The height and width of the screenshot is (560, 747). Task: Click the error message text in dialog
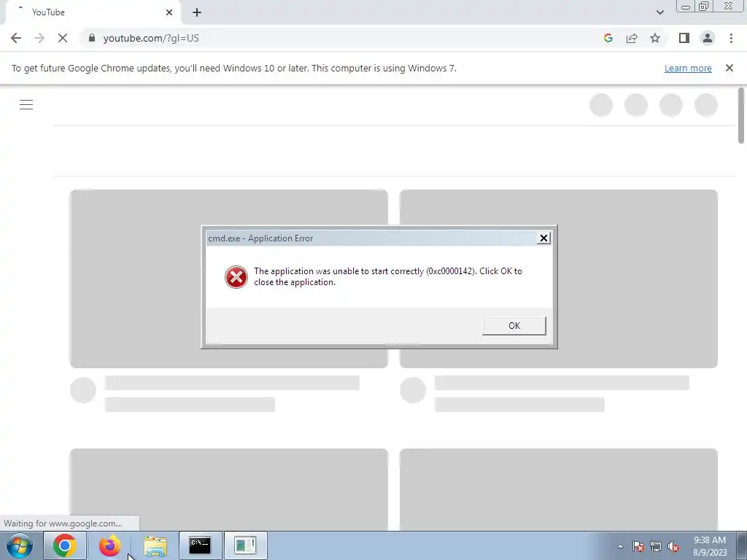point(388,276)
